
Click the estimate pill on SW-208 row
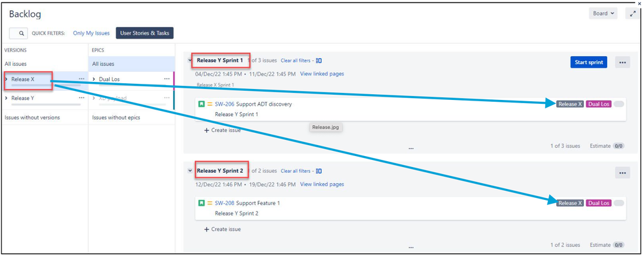pos(619,203)
